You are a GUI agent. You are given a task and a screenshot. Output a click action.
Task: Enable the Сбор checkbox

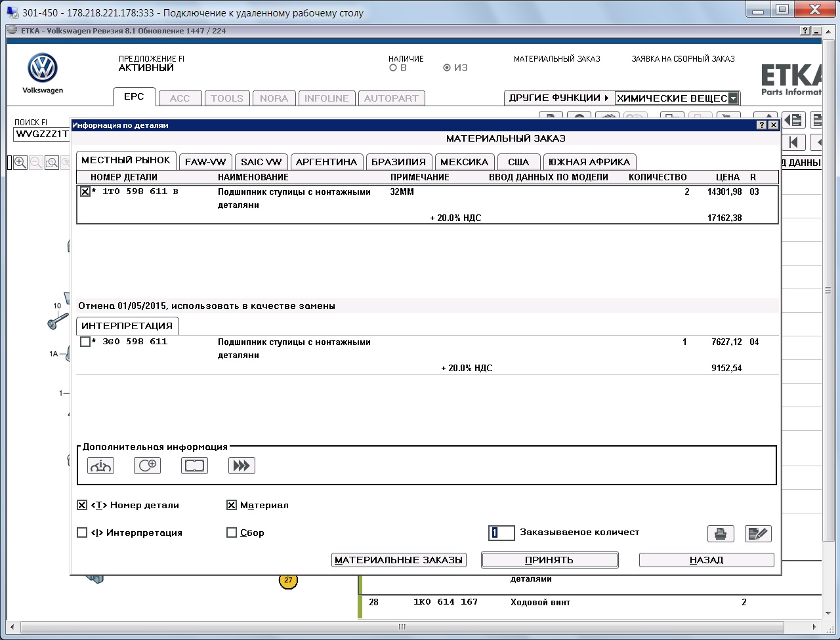(x=232, y=532)
